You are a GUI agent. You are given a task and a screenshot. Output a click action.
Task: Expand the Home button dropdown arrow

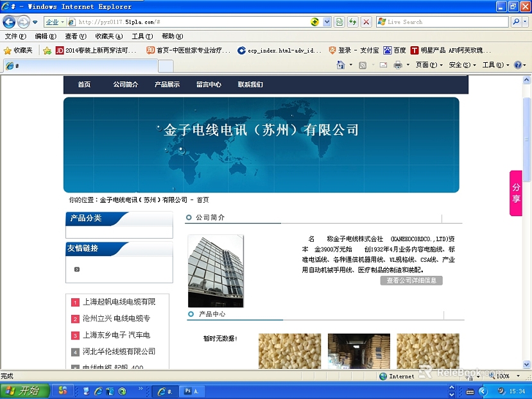(351, 65)
